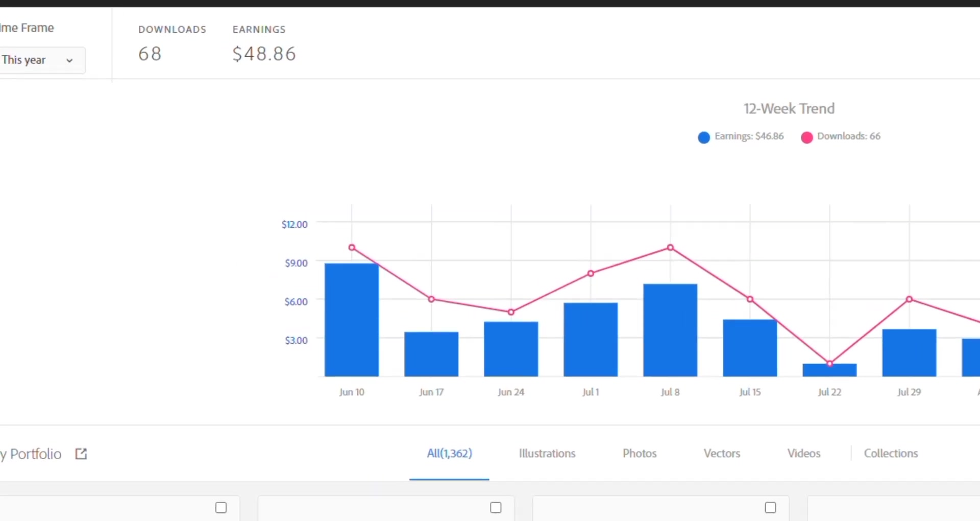Tick the first portfolio item checkbox
980x521 pixels.
click(x=221, y=508)
